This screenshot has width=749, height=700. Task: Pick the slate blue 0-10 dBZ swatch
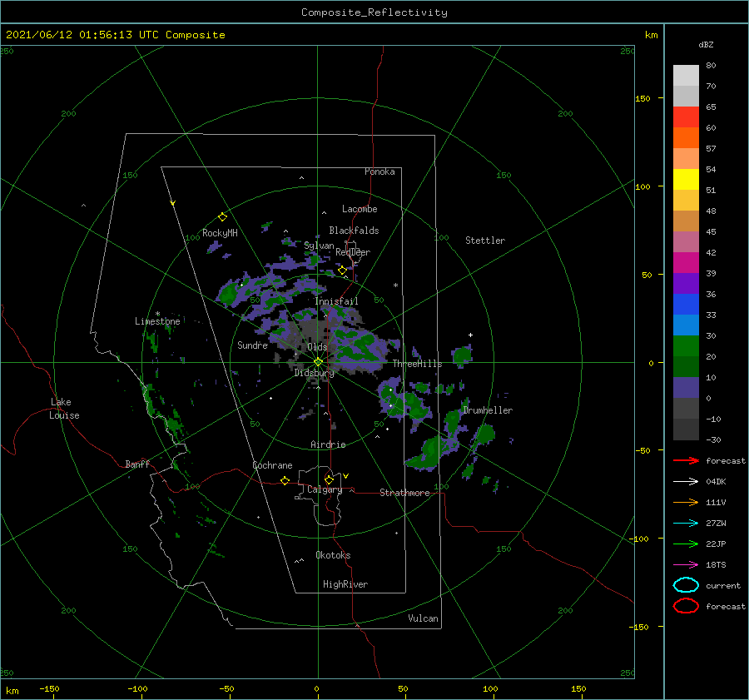click(686, 388)
